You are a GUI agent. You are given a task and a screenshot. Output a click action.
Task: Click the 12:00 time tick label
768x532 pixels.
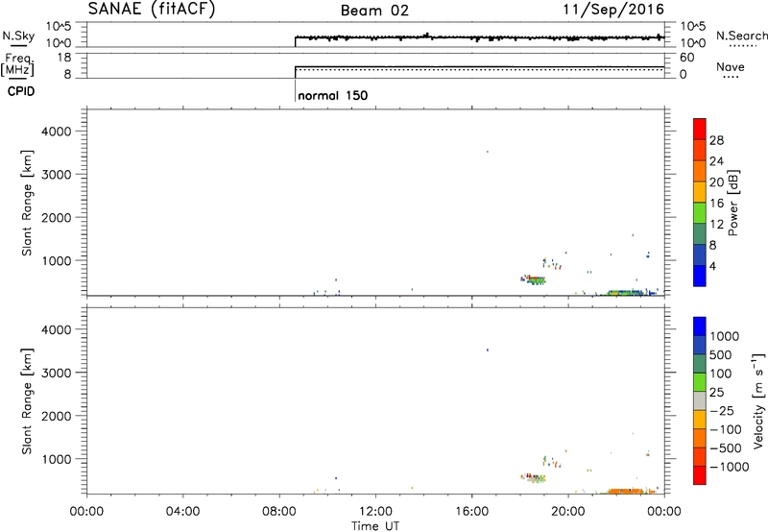[375, 512]
